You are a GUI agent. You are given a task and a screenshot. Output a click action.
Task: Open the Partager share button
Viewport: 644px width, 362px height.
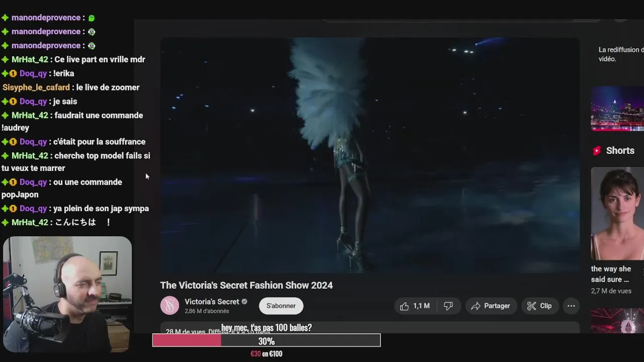pyautogui.click(x=491, y=306)
